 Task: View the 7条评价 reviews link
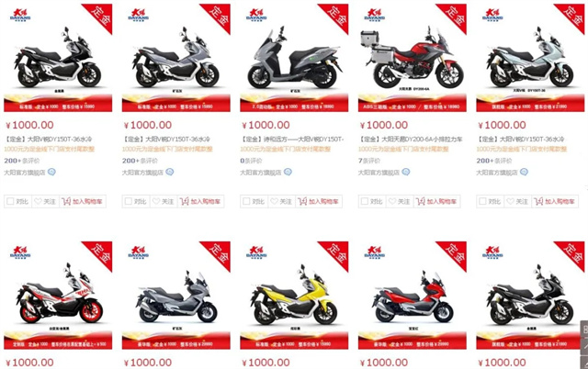369,161
